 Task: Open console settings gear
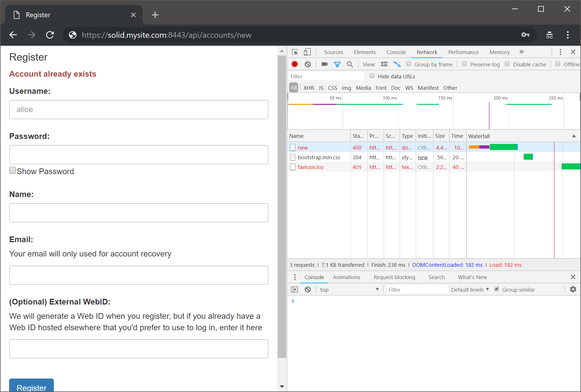pyautogui.click(x=573, y=289)
